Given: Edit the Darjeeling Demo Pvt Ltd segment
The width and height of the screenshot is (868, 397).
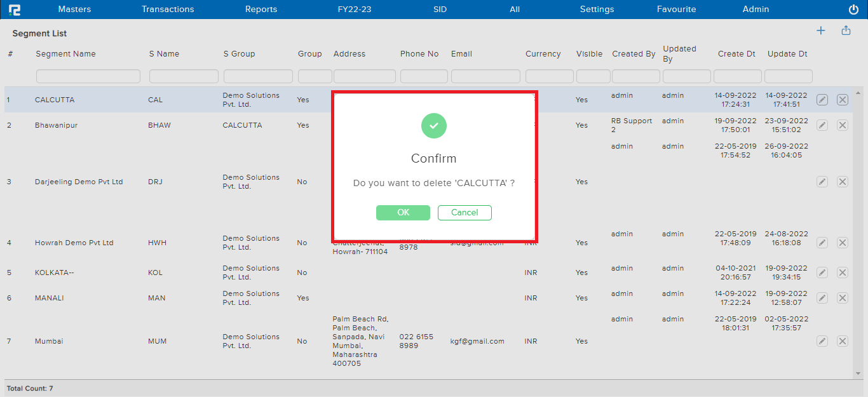Looking at the screenshot, I should (x=822, y=181).
